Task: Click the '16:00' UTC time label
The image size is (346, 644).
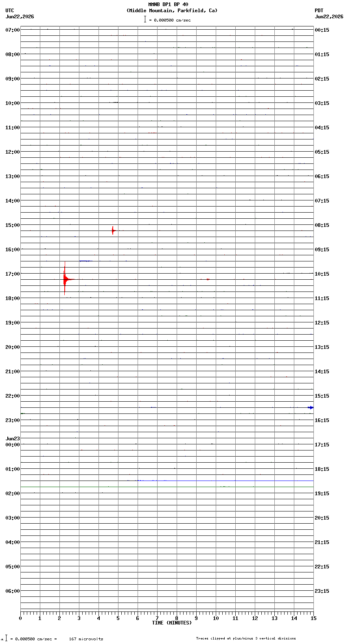Action: pos(13,250)
